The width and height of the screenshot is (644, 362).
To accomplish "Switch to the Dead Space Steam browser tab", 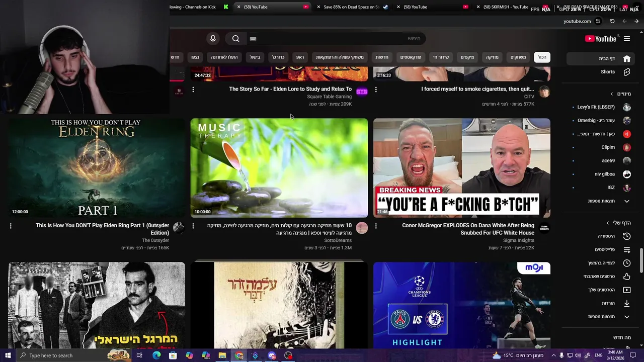I will point(351,7).
